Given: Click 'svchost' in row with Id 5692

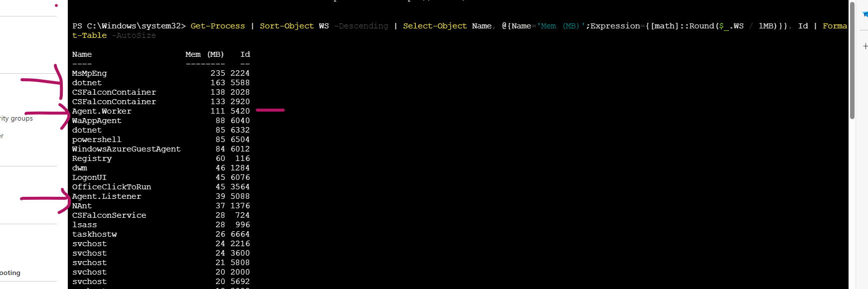Looking at the screenshot, I should 89,282.
